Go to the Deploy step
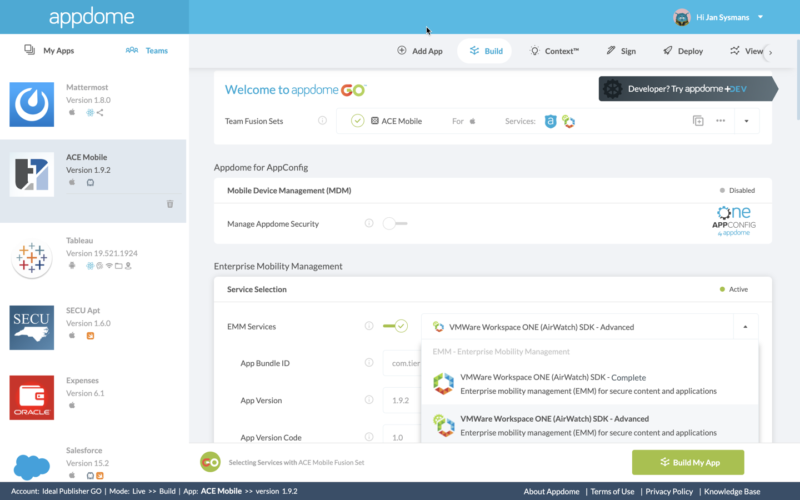 point(683,51)
